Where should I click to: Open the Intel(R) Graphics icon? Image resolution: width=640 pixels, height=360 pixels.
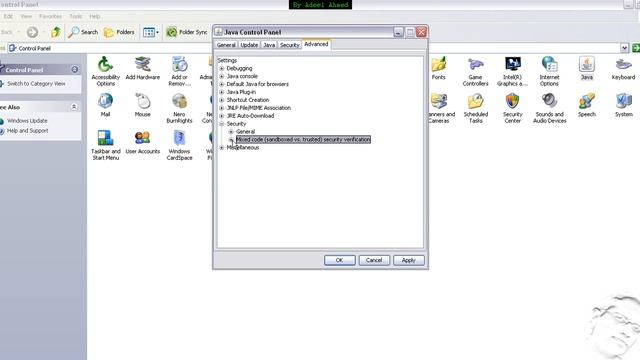tap(512, 71)
